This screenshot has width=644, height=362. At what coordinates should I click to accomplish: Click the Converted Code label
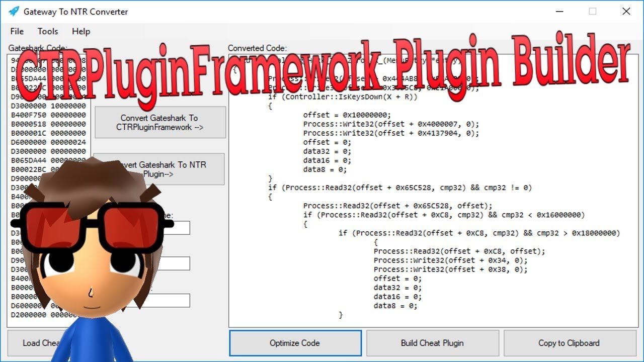click(x=257, y=48)
